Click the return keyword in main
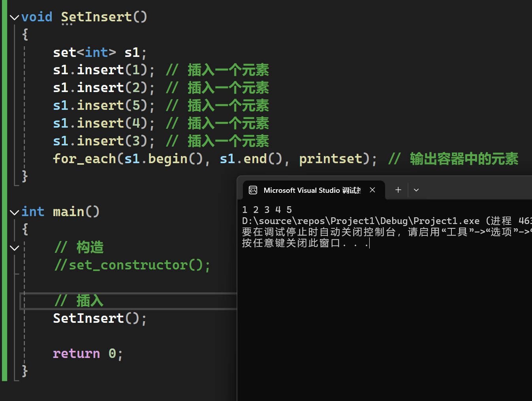Viewport: 532px width, 401px height. click(76, 354)
